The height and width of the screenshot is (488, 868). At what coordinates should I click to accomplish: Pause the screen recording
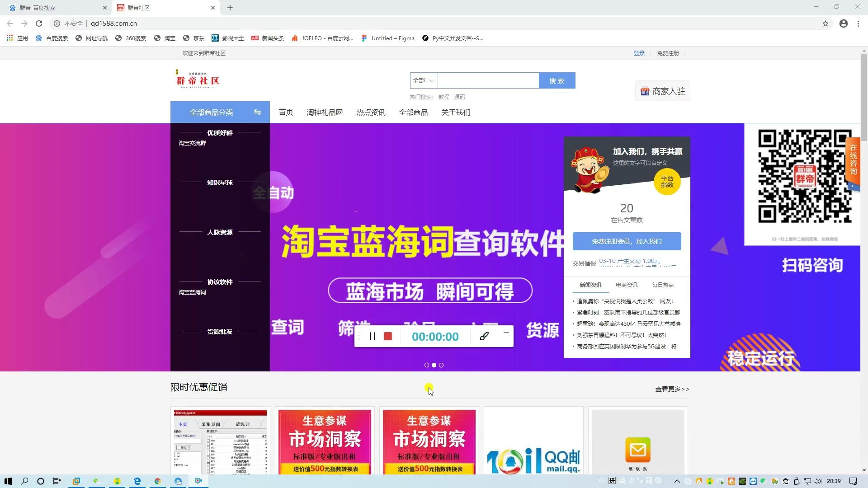coord(372,336)
